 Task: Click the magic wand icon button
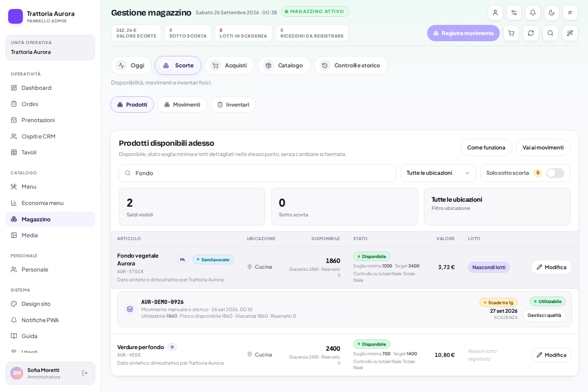pos(570,33)
